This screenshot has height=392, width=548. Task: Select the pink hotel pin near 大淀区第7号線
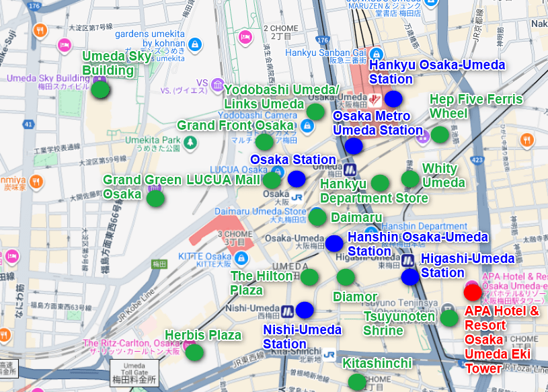[x=65, y=46]
